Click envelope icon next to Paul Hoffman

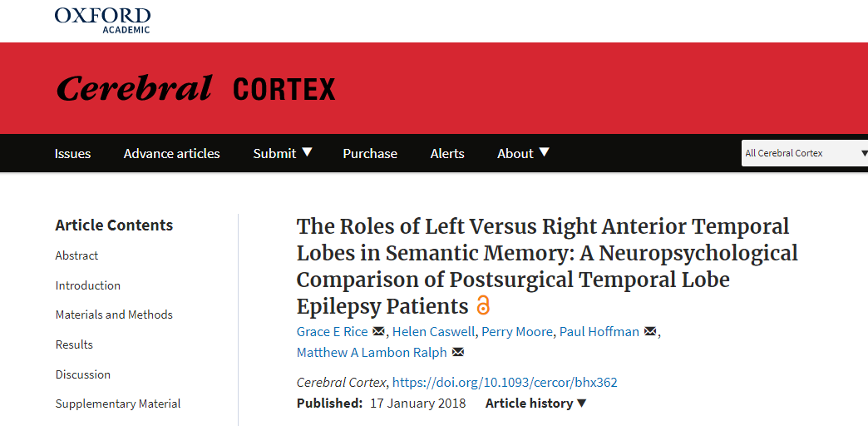(650, 331)
